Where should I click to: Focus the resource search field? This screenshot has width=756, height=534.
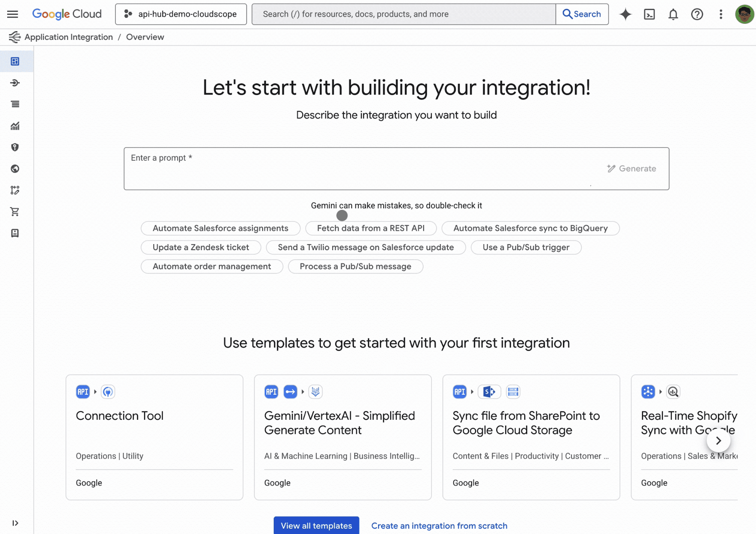click(404, 14)
